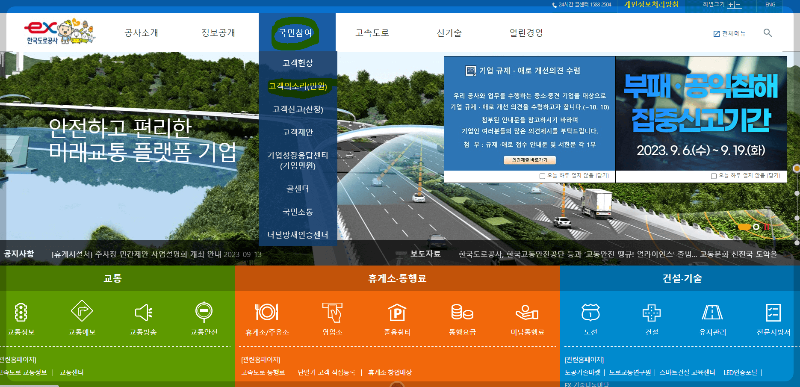
Task: Open the LED전광표지 link
Action: click(740, 372)
